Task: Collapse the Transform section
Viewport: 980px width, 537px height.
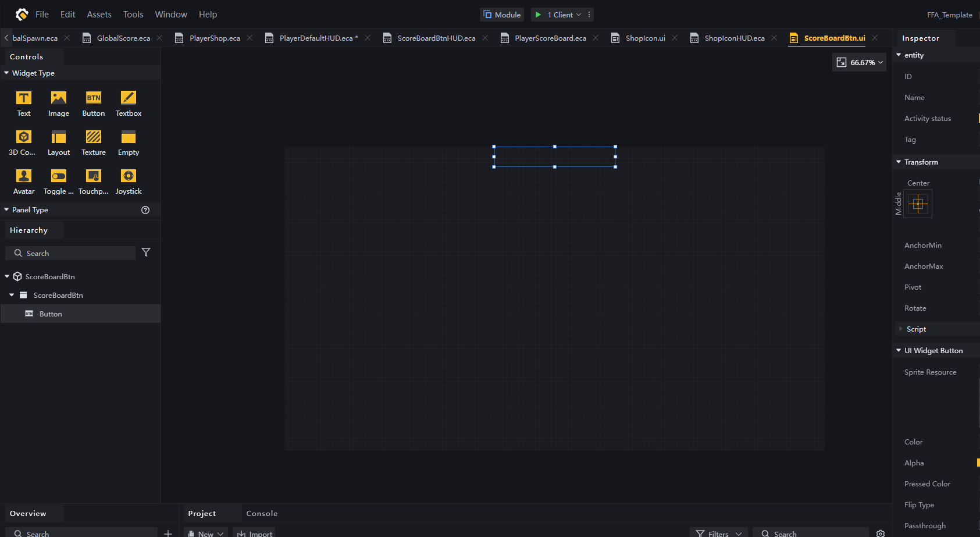Action: [899, 162]
